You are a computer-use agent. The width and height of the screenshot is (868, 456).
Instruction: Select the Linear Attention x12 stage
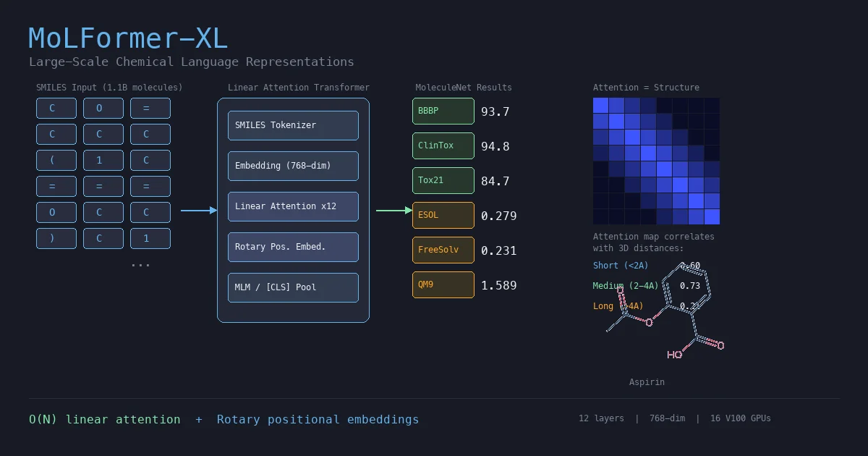[293, 206]
